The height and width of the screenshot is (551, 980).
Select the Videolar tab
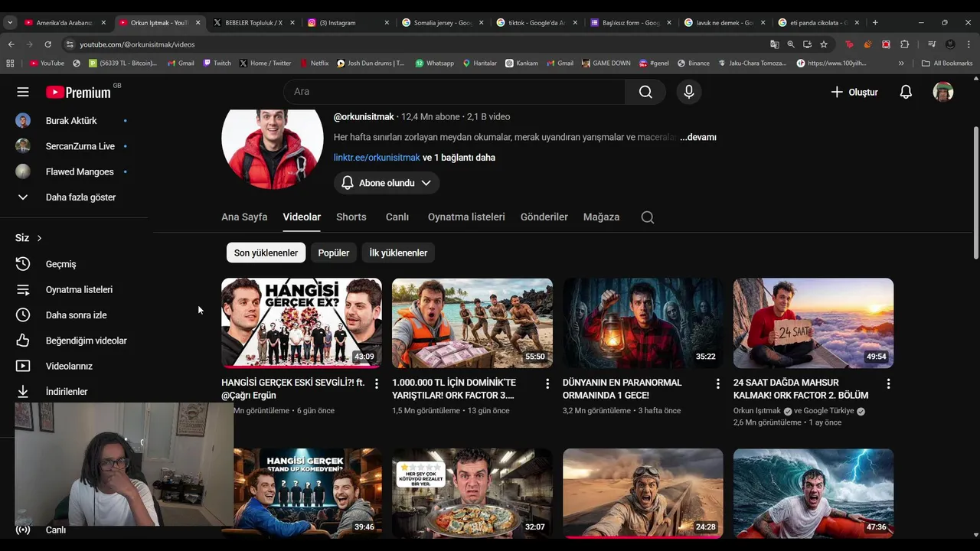[302, 217]
